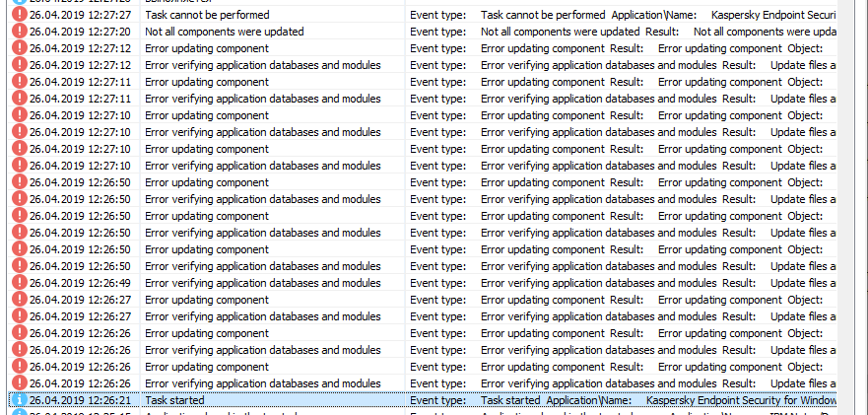Select the "Task started" event description
This screenshot has width=868, height=415.
click(174, 401)
